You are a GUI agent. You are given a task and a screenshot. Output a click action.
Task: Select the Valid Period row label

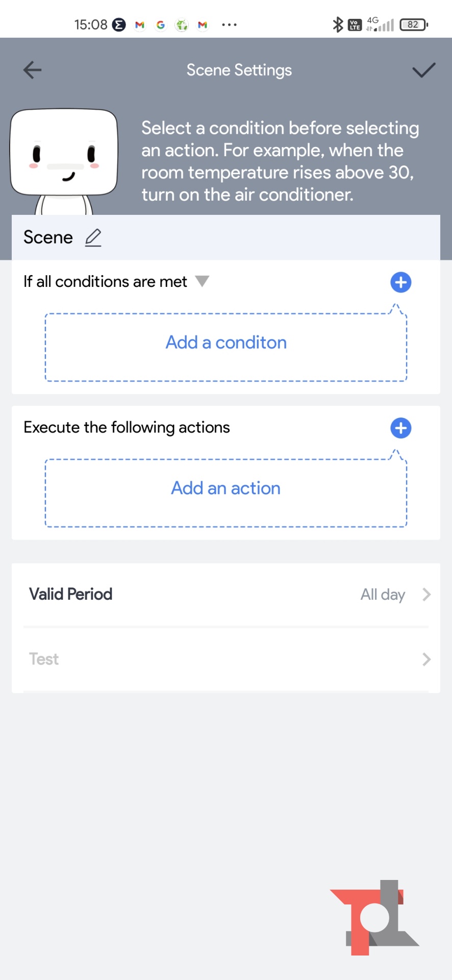pyautogui.click(x=71, y=595)
